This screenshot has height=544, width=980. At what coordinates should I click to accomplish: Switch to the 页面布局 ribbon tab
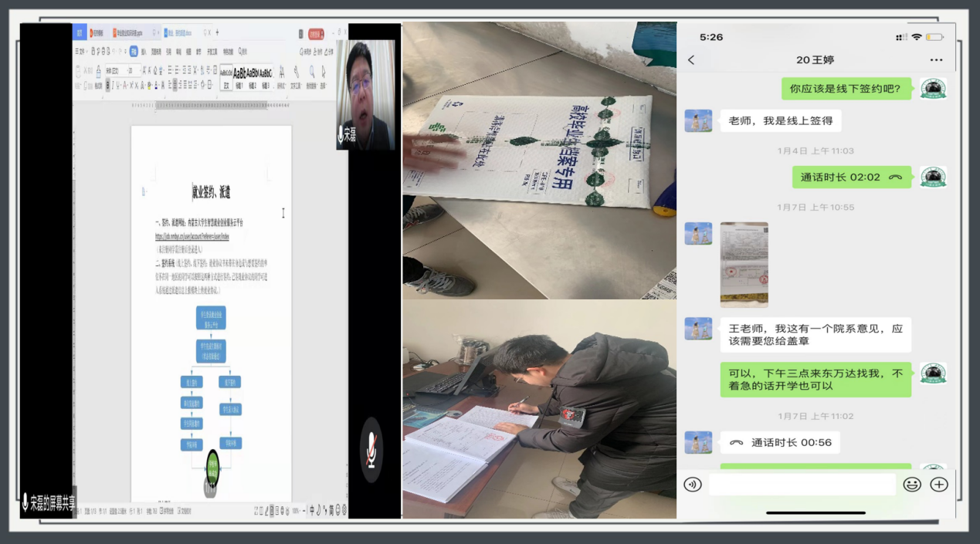(x=156, y=52)
